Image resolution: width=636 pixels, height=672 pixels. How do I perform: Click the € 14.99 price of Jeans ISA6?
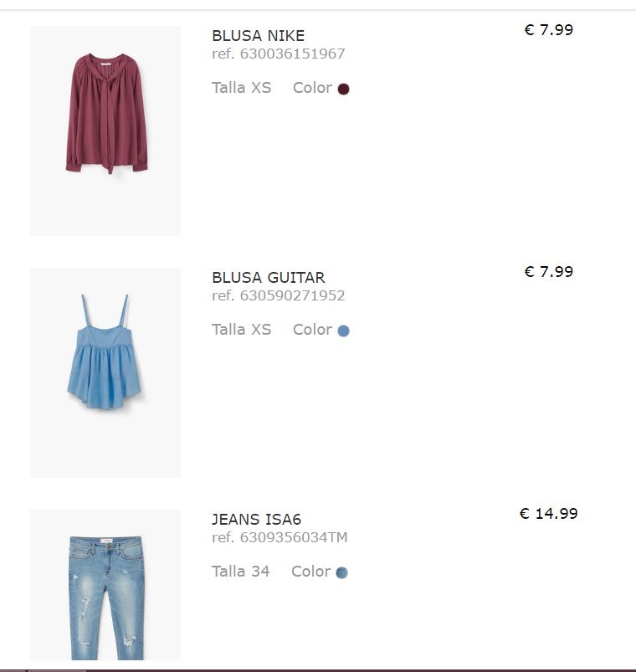549,513
